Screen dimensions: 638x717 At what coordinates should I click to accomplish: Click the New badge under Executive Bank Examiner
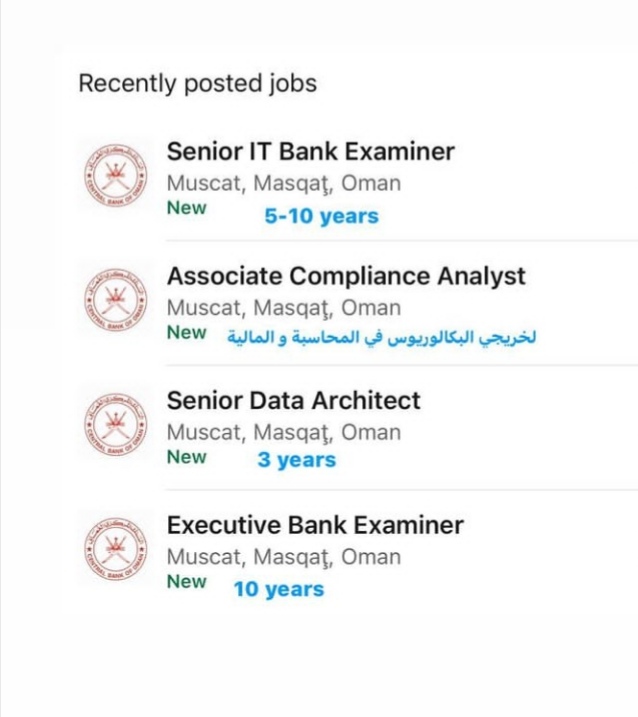[187, 581]
